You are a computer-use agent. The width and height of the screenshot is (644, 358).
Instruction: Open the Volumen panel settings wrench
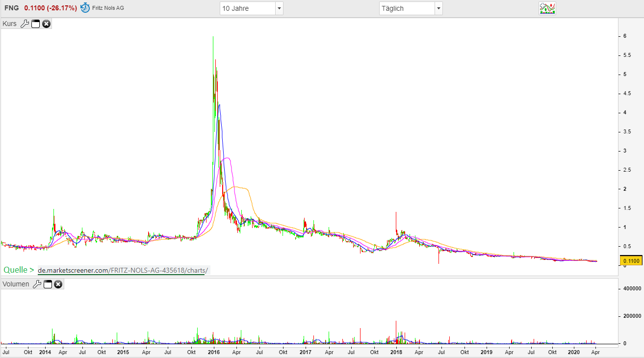[x=37, y=284]
